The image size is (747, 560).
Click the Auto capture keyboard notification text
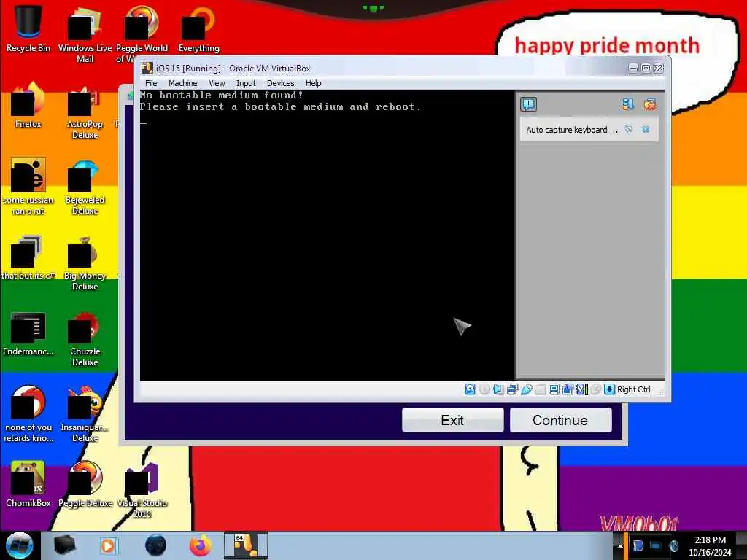572,130
